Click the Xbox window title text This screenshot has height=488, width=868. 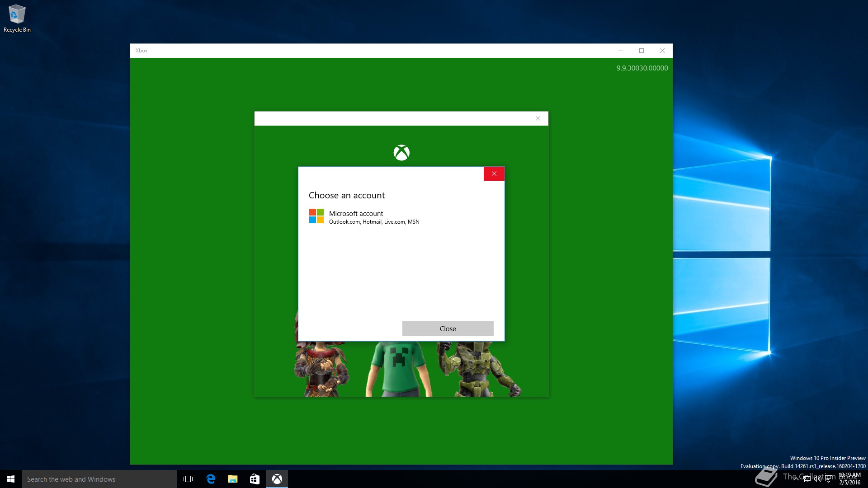click(142, 51)
